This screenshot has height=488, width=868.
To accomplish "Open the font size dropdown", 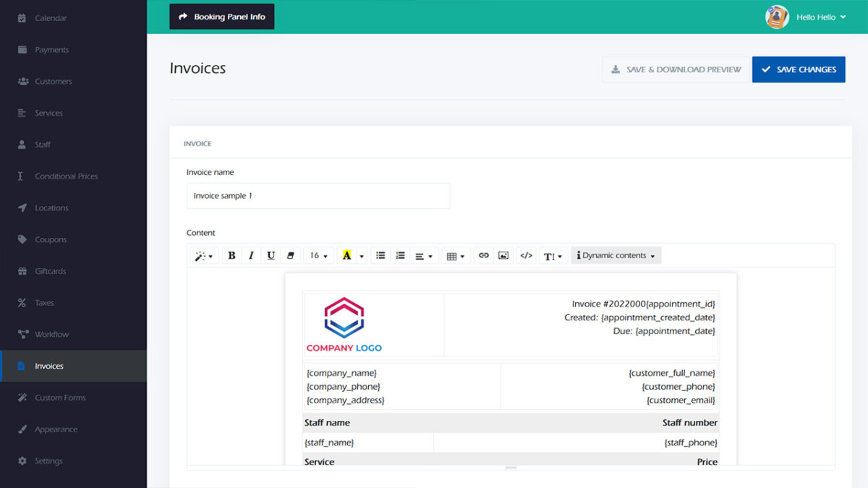I will [318, 255].
